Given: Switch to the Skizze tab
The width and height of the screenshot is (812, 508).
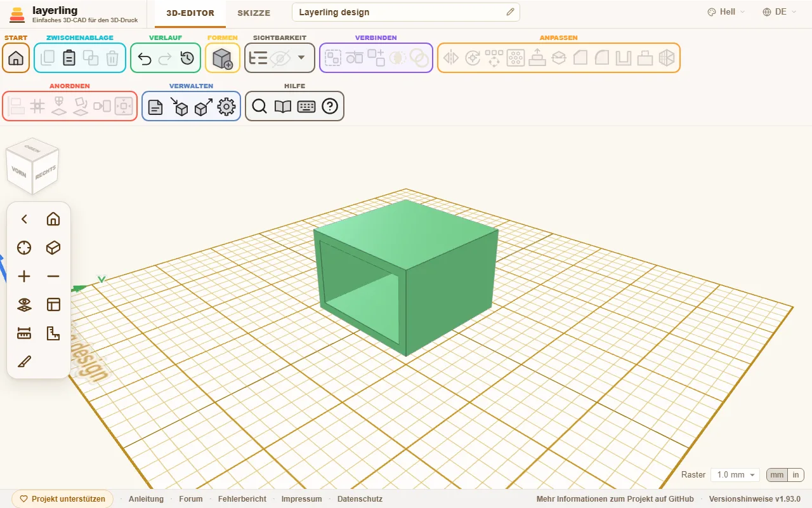Looking at the screenshot, I should pyautogui.click(x=254, y=13).
